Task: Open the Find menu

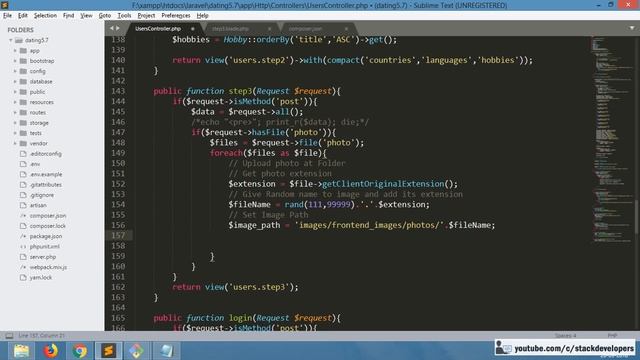Action: [x=68, y=16]
